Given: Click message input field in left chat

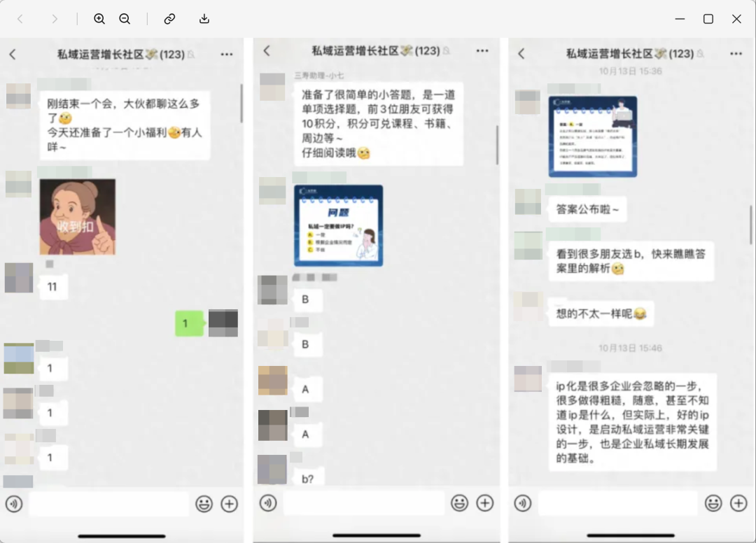Looking at the screenshot, I should [x=109, y=504].
